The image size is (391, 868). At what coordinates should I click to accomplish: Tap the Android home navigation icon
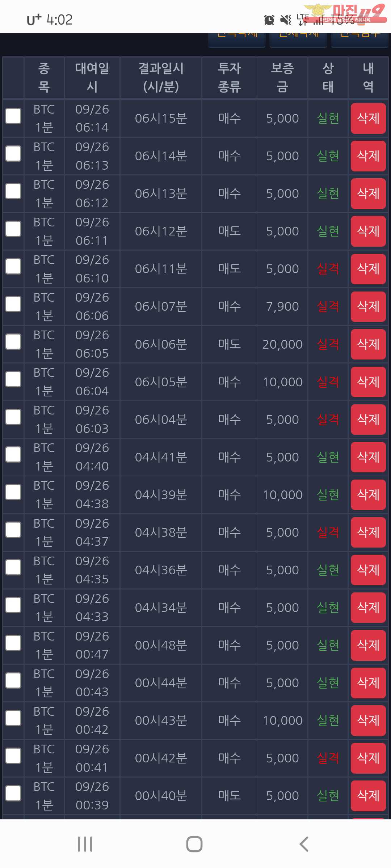point(194,844)
